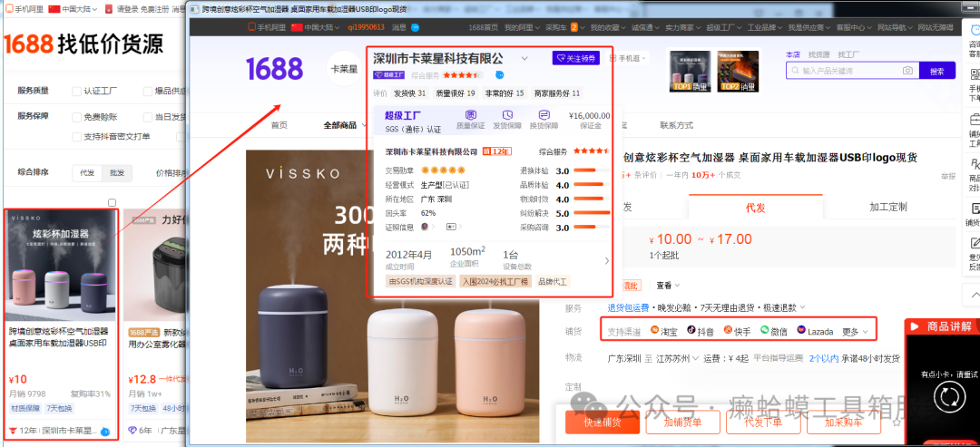This screenshot has height=447, width=980.
Task: Click the 意见反馈 edit icon in right sidebar
Action: pyautogui.click(x=975, y=243)
